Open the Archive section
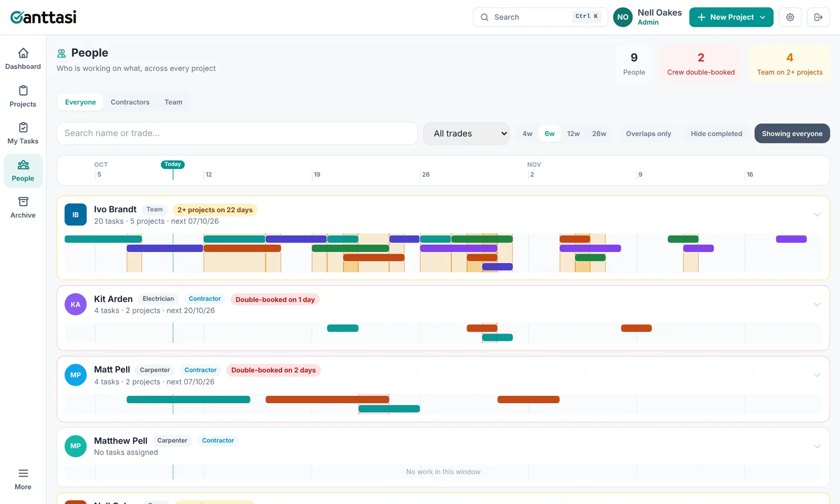 23,208
